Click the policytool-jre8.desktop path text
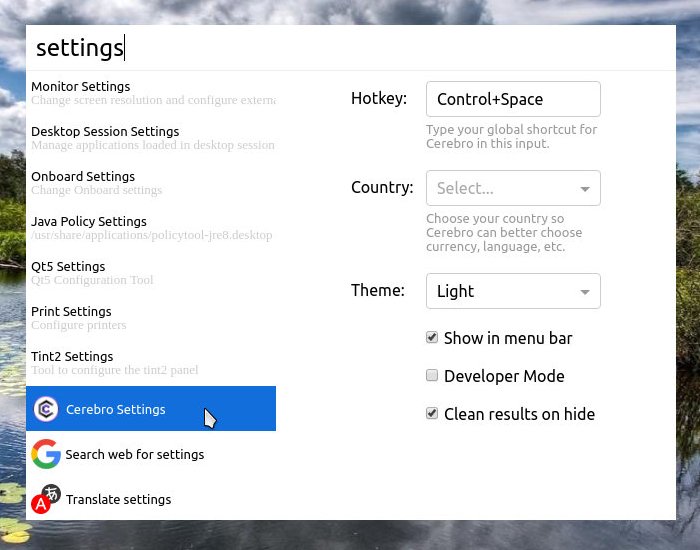This screenshot has height=550, width=700. click(152, 235)
